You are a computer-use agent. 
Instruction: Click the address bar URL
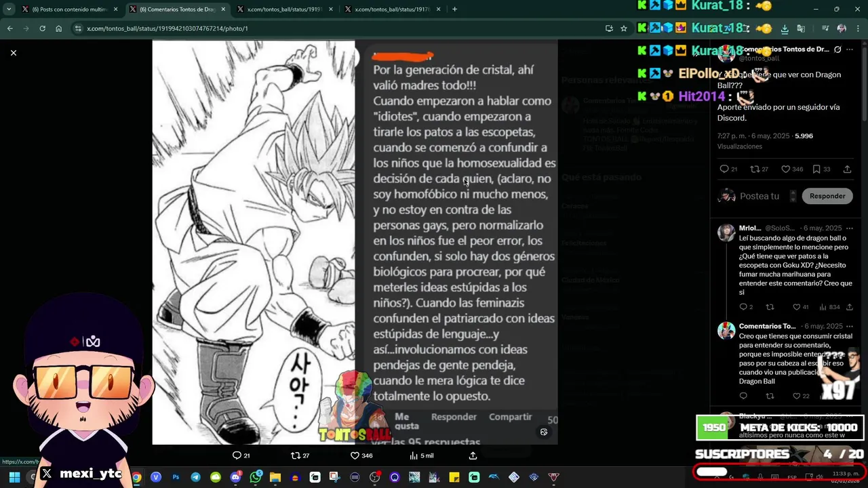coord(167,28)
